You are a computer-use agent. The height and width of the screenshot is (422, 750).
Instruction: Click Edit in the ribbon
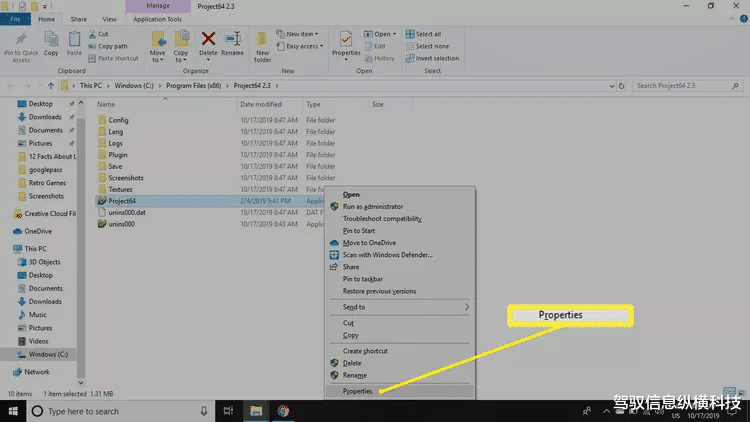tap(375, 46)
